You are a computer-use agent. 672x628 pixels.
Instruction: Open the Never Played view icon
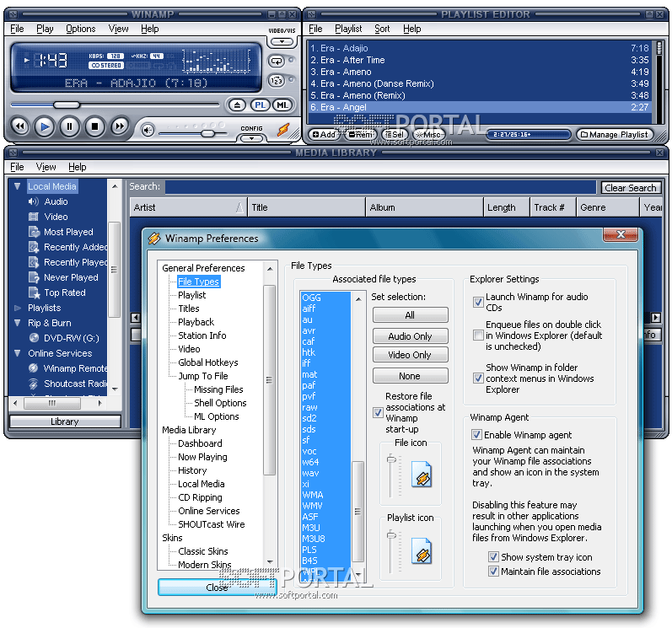(34, 277)
